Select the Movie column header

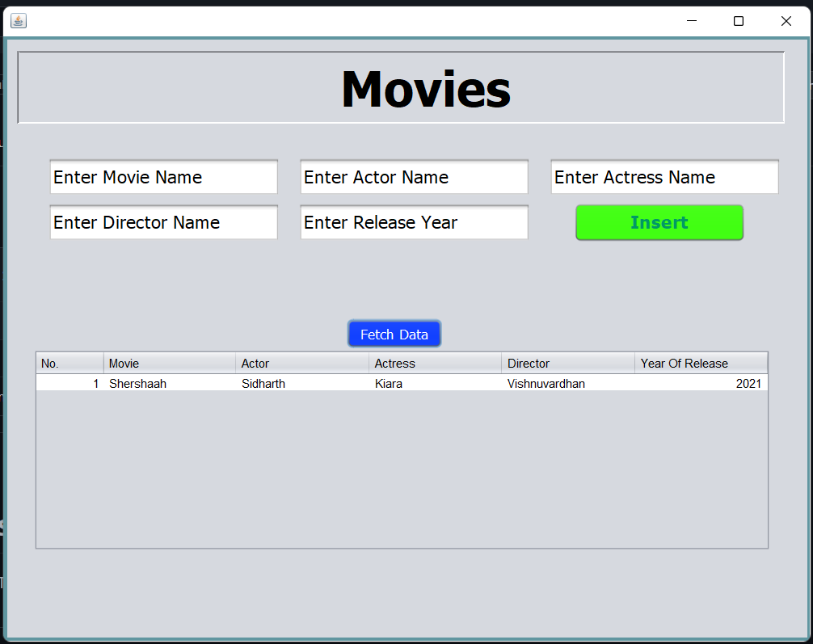coord(170,363)
